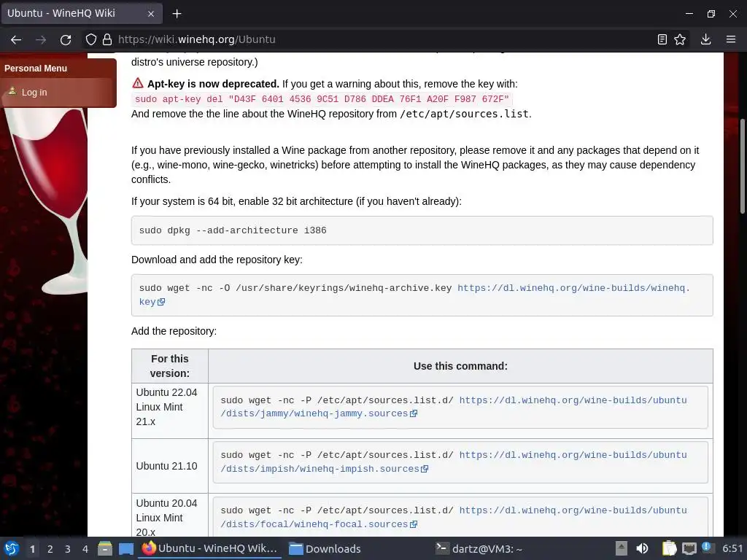The height and width of the screenshot is (560, 747).
Task: Open the winehq-impish.sources link
Action: tap(454, 462)
